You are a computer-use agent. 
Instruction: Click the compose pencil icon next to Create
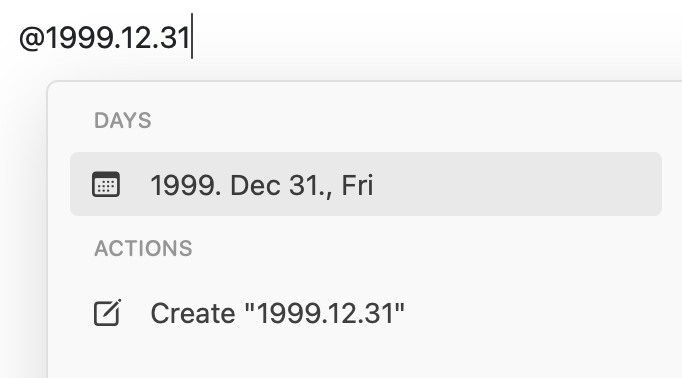(107, 313)
